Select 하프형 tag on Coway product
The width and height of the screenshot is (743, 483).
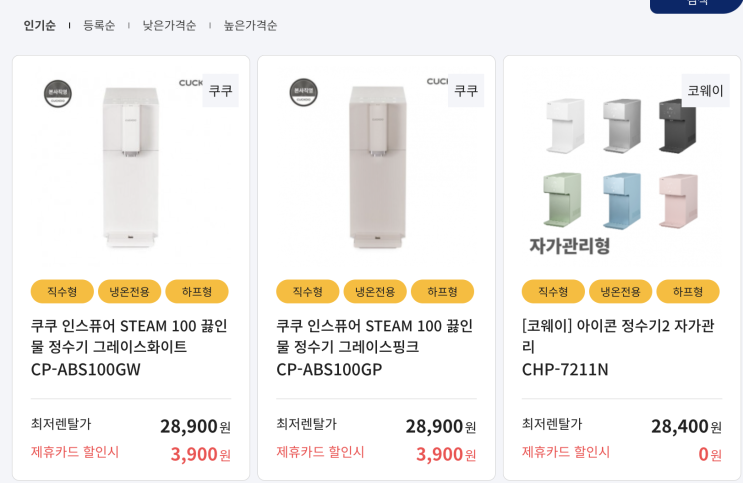point(688,292)
